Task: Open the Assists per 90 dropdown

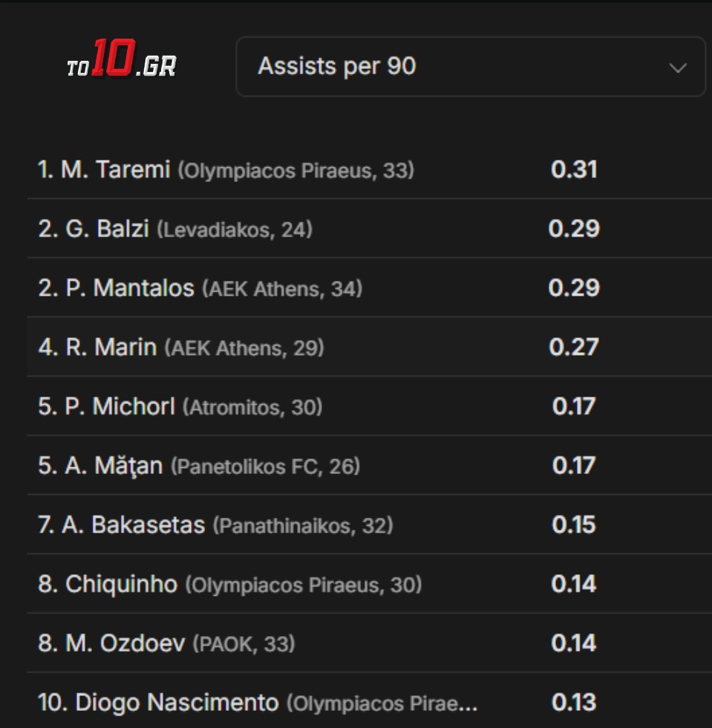Action: coord(469,67)
